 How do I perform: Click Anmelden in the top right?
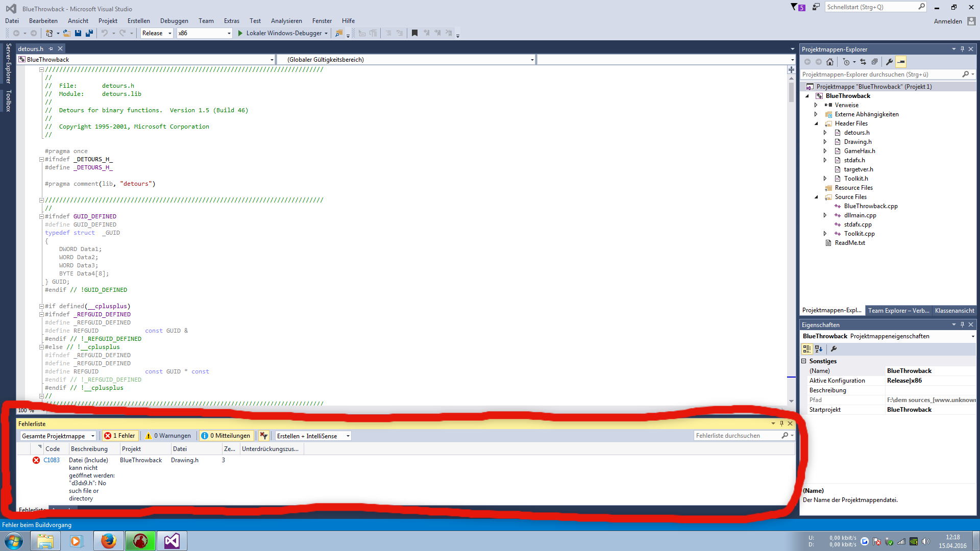point(948,21)
